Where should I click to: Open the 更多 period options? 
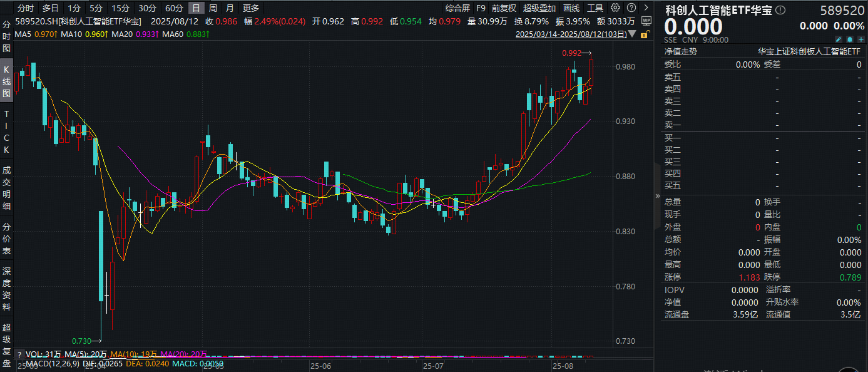(x=250, y=8)
